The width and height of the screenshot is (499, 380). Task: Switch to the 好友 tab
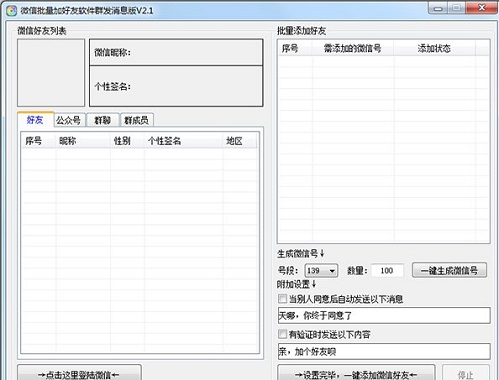35,120
